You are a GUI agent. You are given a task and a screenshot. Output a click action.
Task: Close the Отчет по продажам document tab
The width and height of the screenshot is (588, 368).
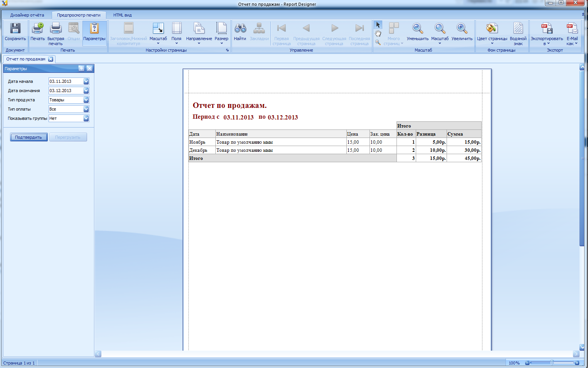pyautogui.click(x=50, y=59)
